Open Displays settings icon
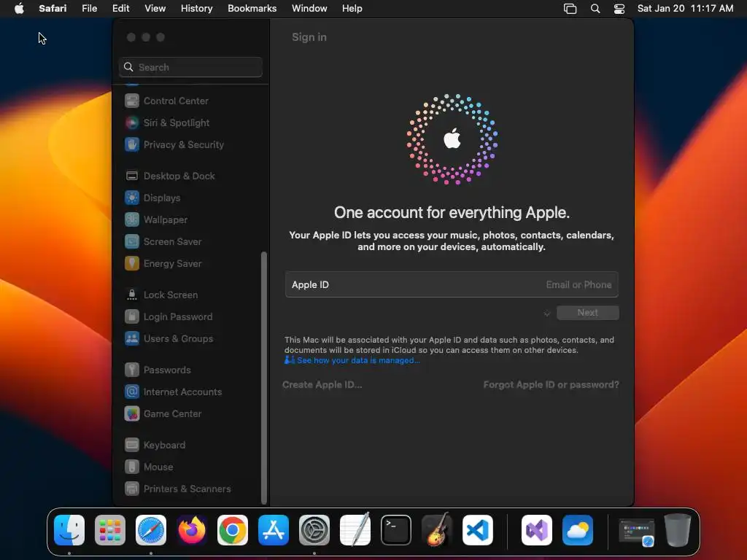Viewport: 747px width, 560px height. pyautogui.click(x=132, y=198)
